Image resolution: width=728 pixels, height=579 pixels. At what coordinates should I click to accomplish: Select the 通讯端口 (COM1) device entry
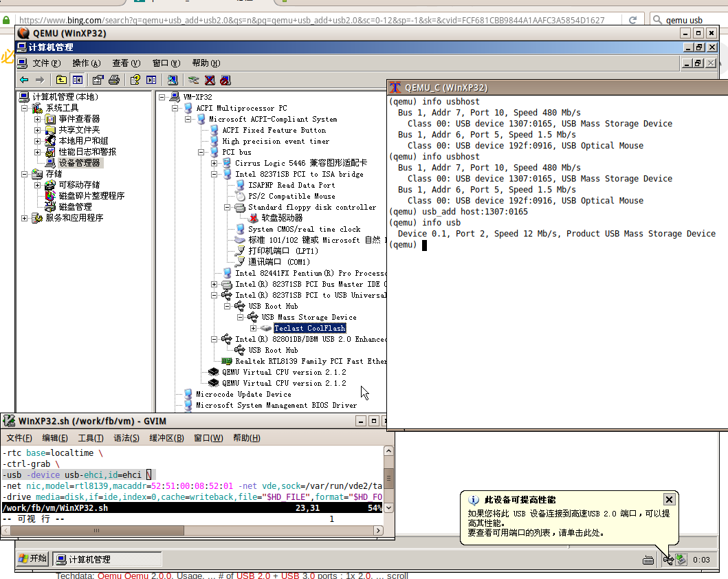(279, 262)
